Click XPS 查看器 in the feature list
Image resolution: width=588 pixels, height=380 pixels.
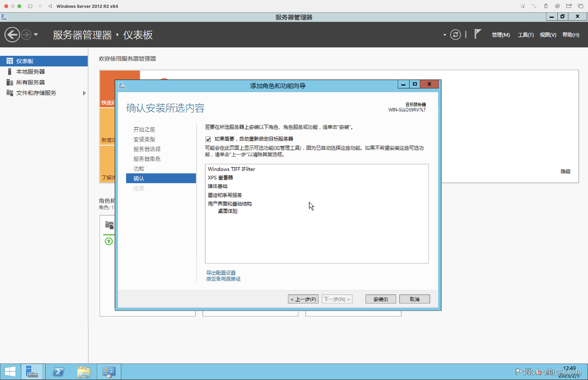click(x=220, y=178)
